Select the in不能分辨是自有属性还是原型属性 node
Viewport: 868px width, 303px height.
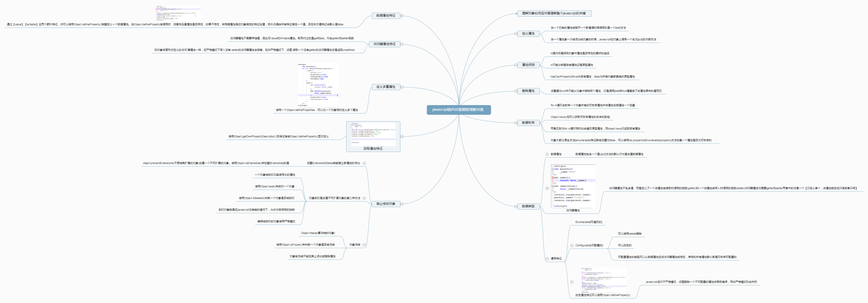[572, 65]
